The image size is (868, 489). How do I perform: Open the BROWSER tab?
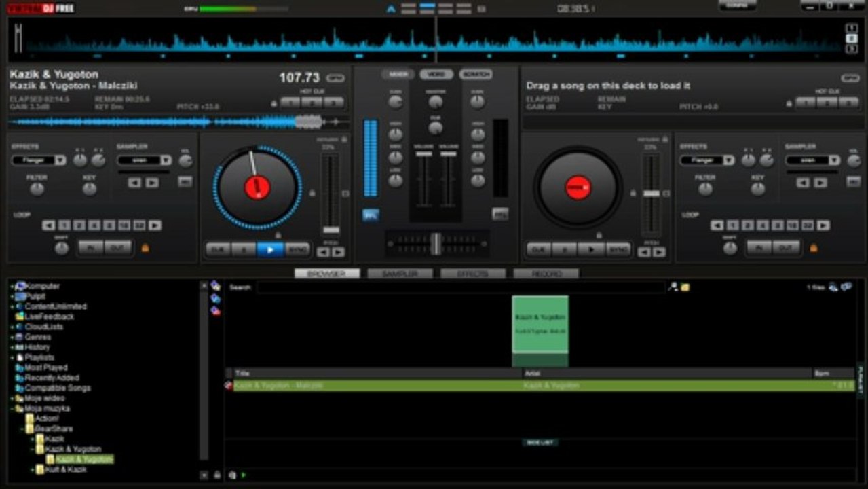pyautogui.click(x=327, y=274)
